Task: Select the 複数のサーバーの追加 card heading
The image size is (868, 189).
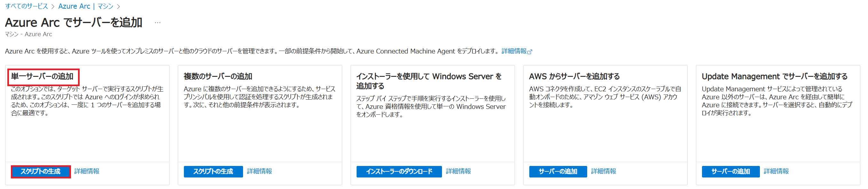Action: click(218, 77)
